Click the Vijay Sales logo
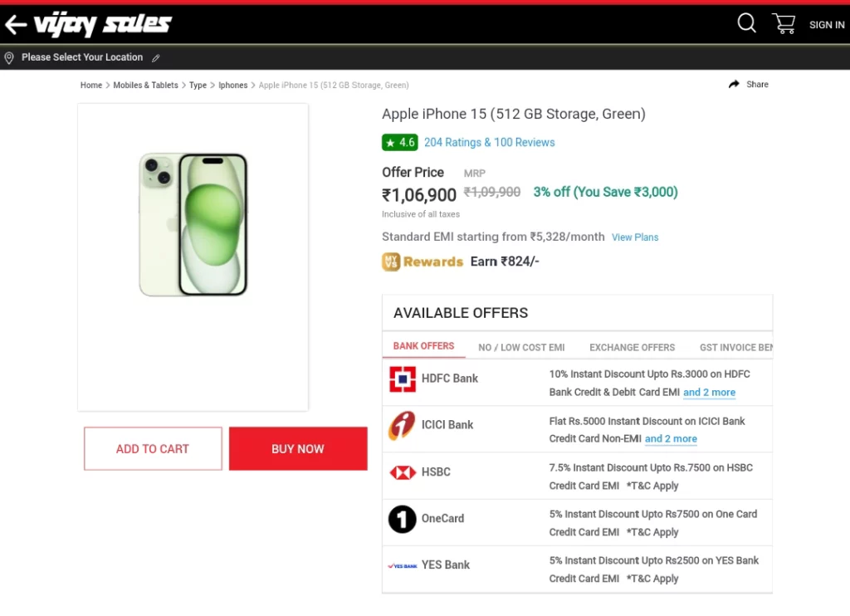 point(102,24)
